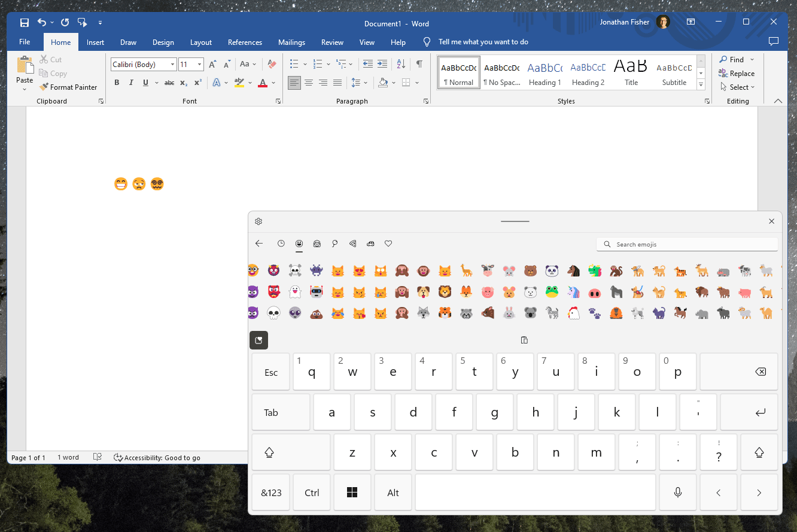Open recently used emojis
This screenshot has height=532, width=797.
click(281, 244)
